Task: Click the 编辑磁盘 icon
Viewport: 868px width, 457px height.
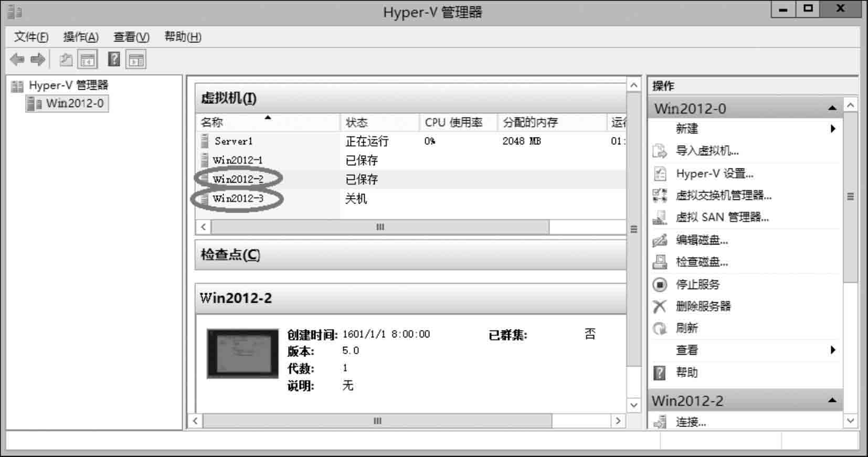Action: click(x=660, y=240)
